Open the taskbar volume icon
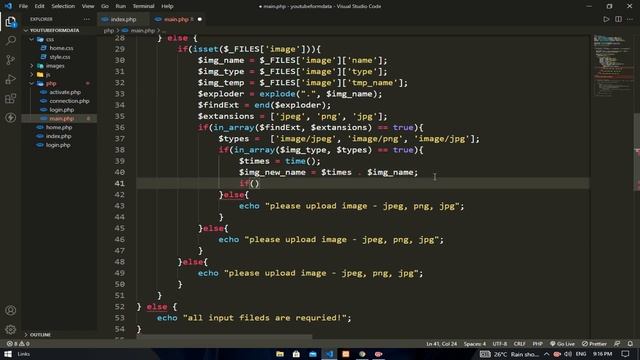The image size is (640, 360). click(568, 354)
